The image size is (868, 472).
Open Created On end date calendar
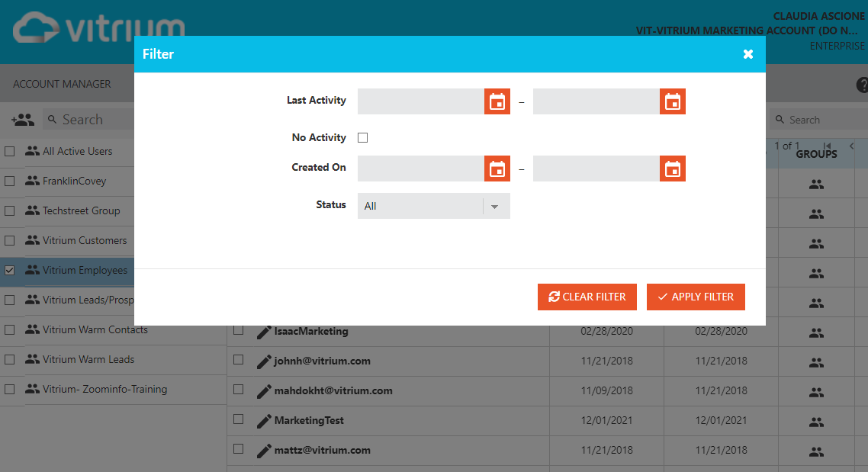coord(673,169)
